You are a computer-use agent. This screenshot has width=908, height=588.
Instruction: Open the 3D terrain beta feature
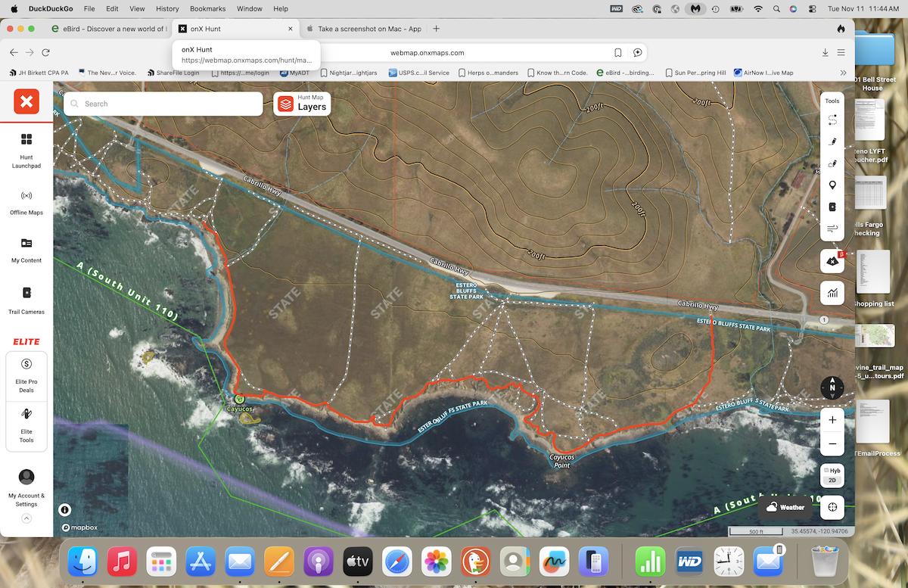click(832, 260)
